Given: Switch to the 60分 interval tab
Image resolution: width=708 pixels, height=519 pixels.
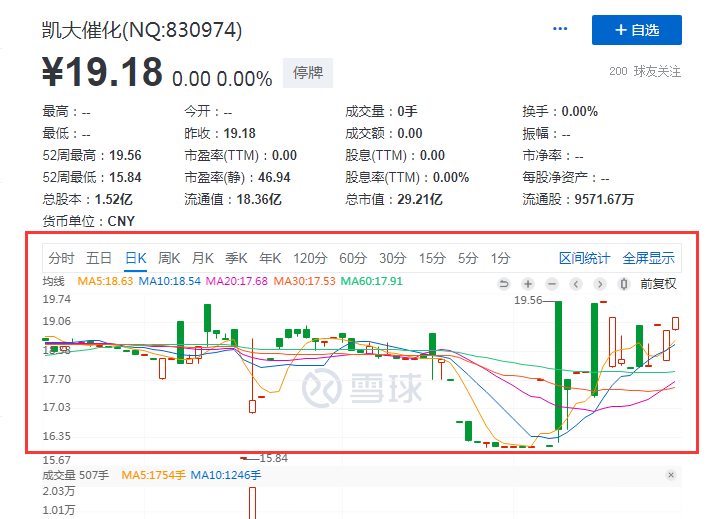Looking at the screenshot, I should (353, 258).
